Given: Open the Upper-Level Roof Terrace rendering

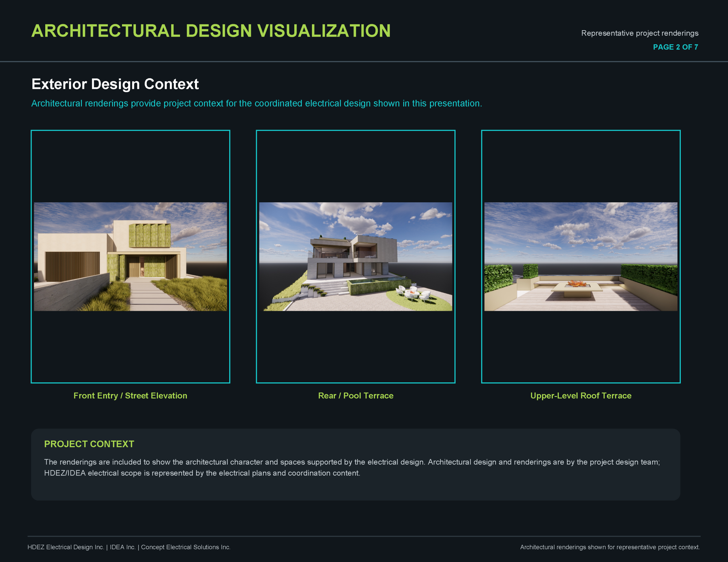Looking at the screenshot, I should 581,257.
